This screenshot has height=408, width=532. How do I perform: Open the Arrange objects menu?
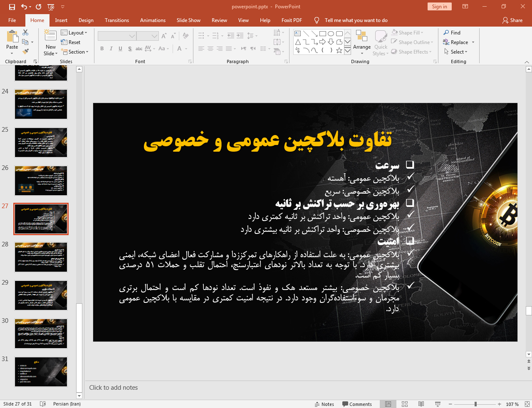point(362,42)
